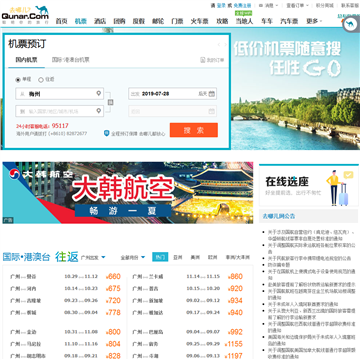Viewport: 360px width, 360px height.
Task: Click location pin in departure city field
Action: coord(99,93)
